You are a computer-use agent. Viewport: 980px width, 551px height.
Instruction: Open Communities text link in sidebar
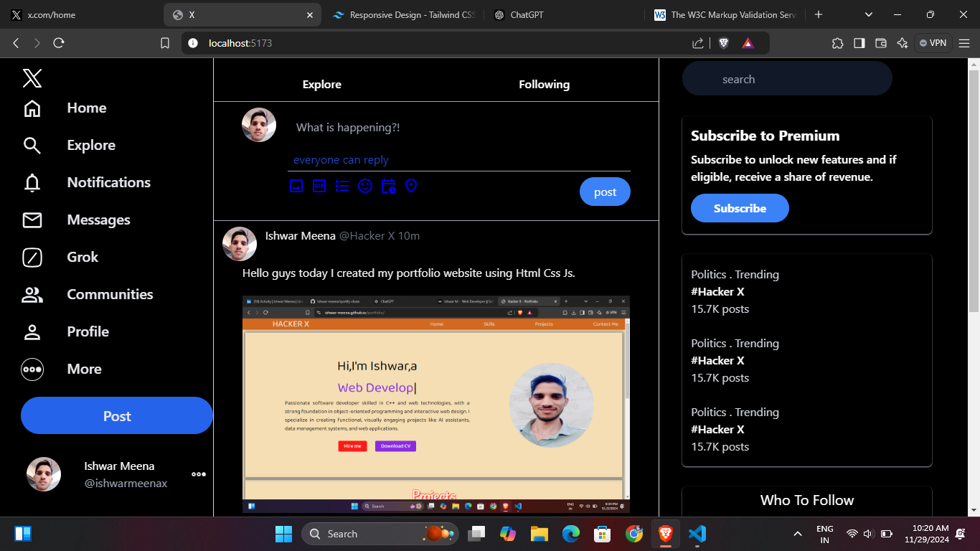110,294
